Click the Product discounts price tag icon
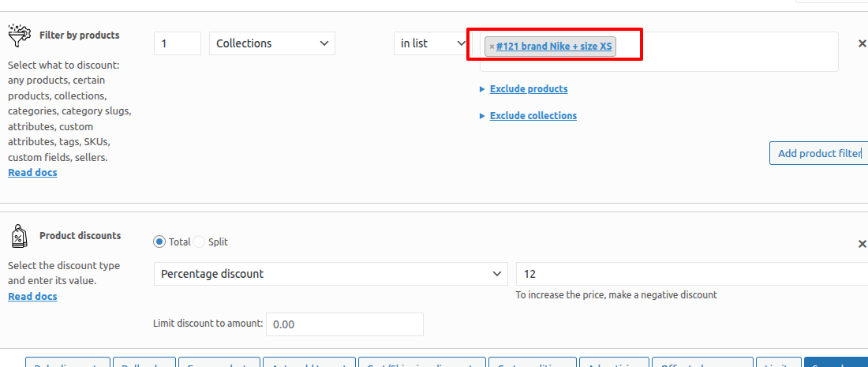The height and width of the screenshot is (367, 868). point(18,236)
